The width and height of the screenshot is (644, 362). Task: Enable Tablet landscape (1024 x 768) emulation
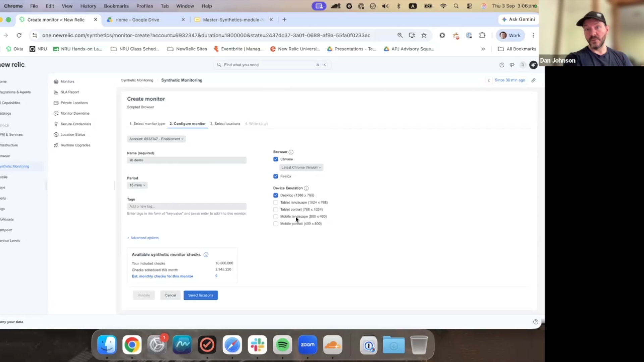[x=276, y=202]
